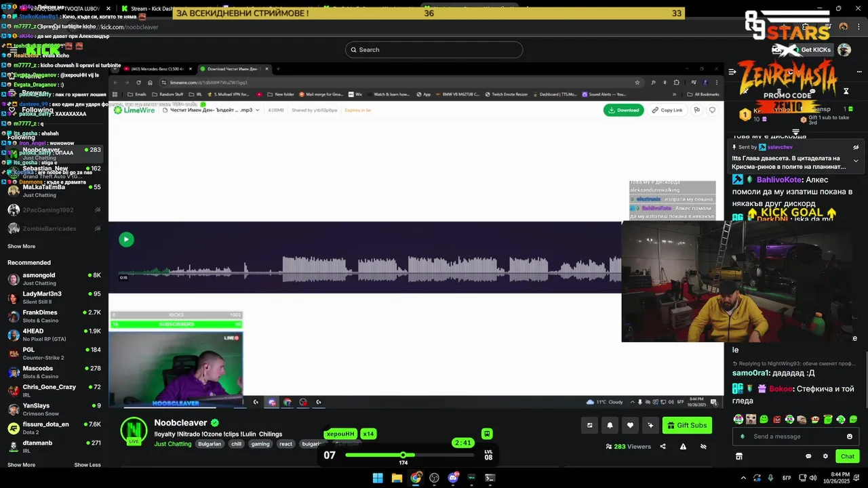Open the YanSlays Crimson Snow channel
The image size is (868, 488).
coord(54,409)
